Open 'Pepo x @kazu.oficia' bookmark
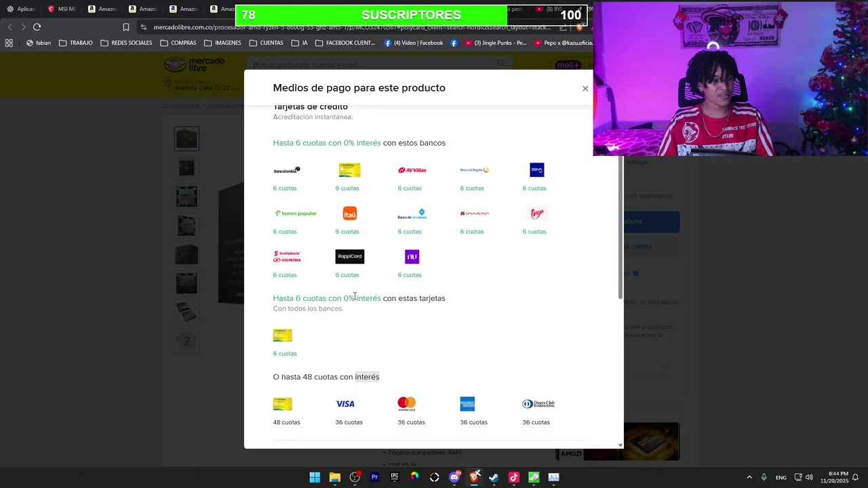Viewport: 868px width, 488px height. tap(564, 43)
